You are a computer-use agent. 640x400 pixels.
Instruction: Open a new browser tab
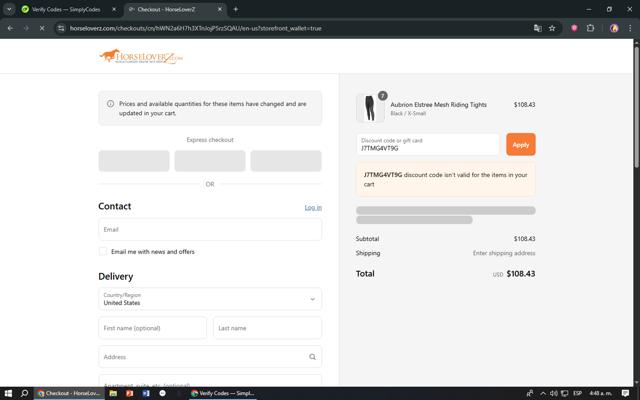coord(236,9)
